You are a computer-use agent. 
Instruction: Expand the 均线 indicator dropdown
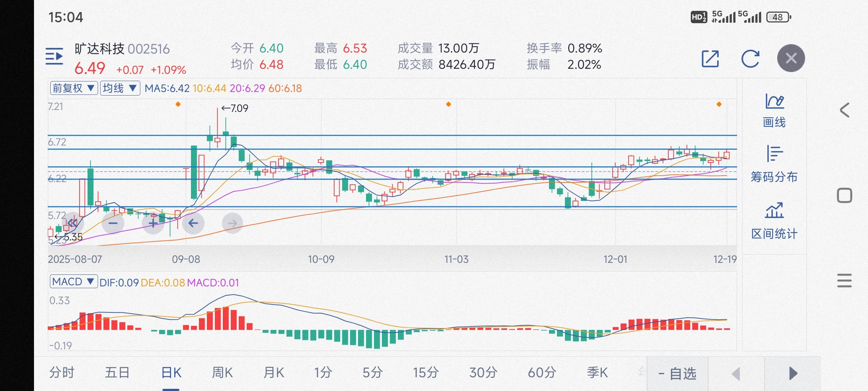coord(120,88)
